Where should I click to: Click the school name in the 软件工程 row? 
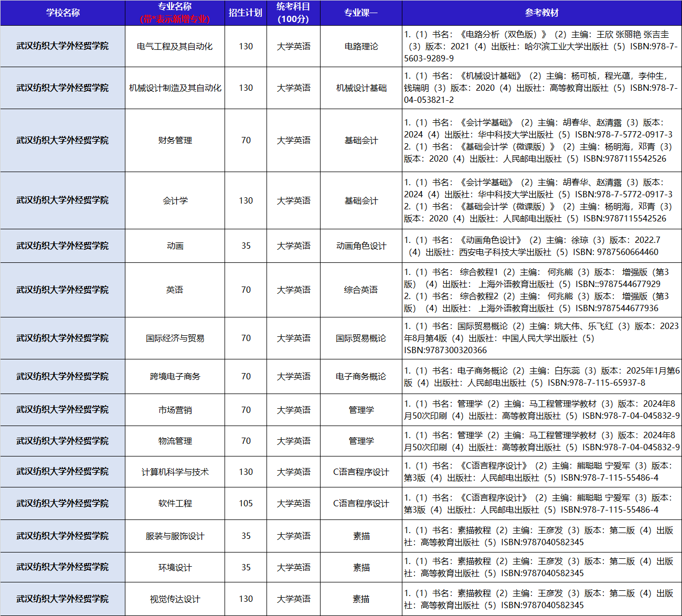click(62, 504)
